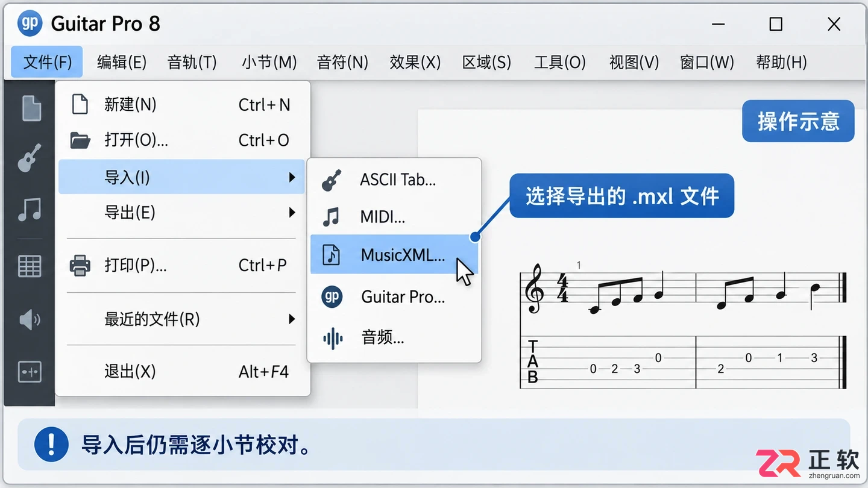Screen dimensions: 868x488
Task: Open the 音符(N) menu
Action: [342, 62]
